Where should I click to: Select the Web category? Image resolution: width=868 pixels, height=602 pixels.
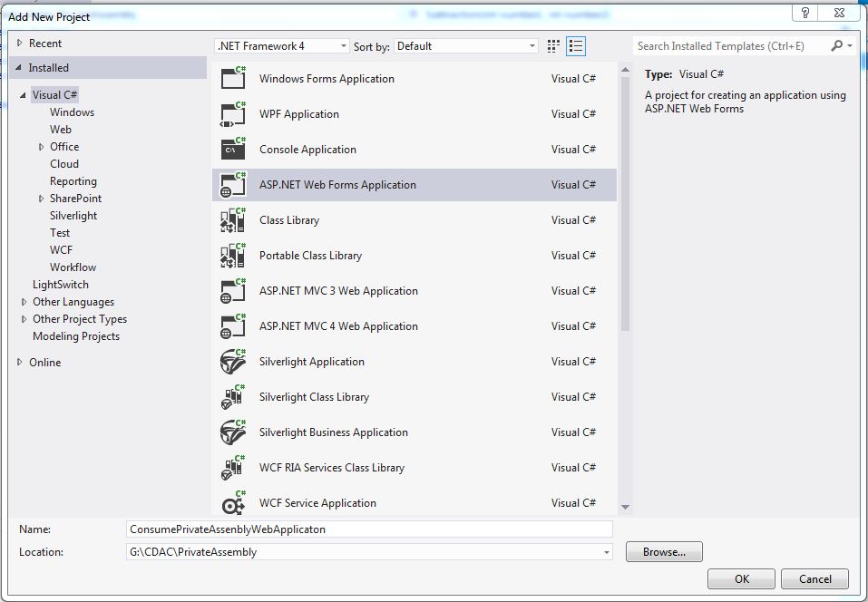pyautogui.click(x=61, y=130)
